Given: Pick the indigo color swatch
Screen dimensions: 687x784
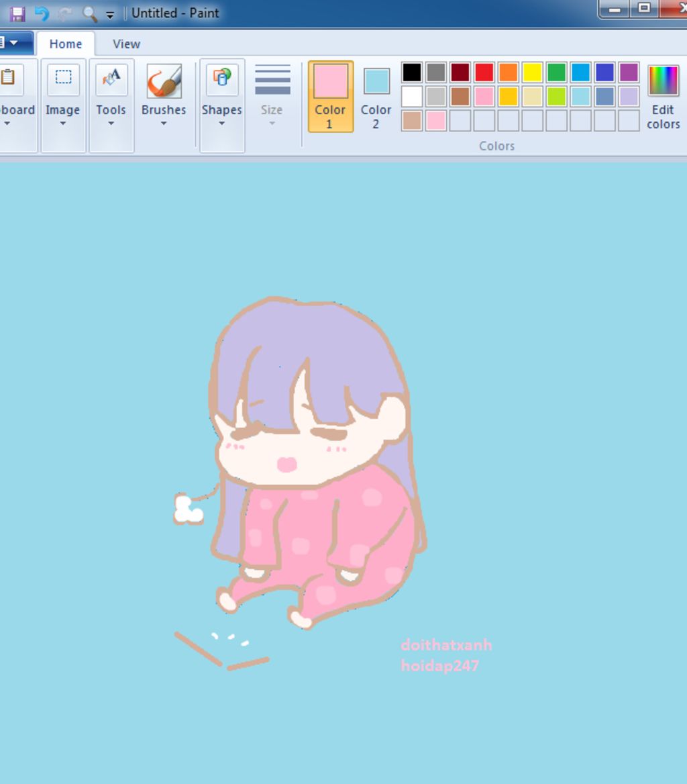Looking at the screenshot, I should point(604,72).
